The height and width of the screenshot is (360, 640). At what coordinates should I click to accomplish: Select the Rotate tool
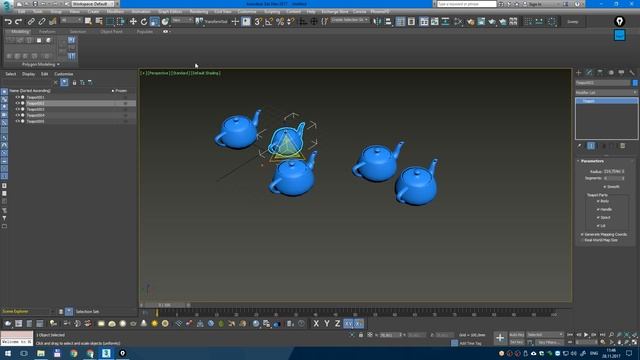[x=144, y=21]
